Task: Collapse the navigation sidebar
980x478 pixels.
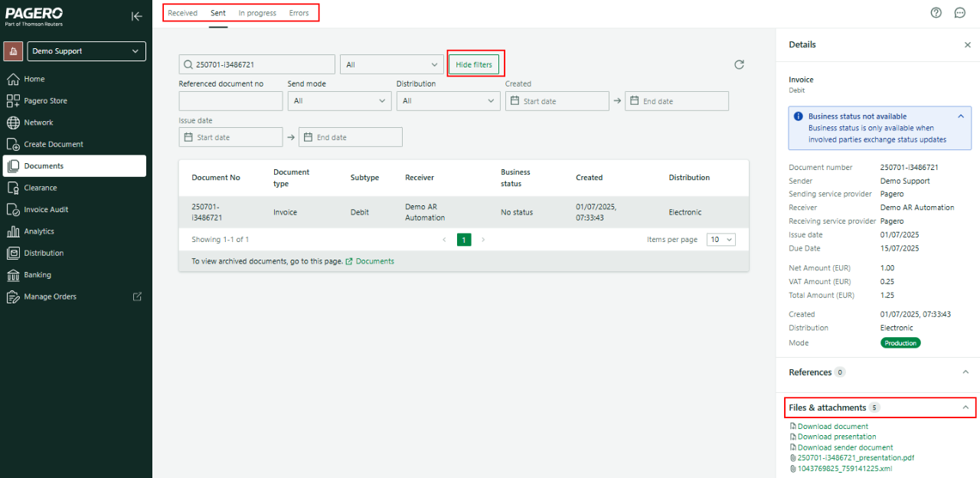Action: (136, 16)
